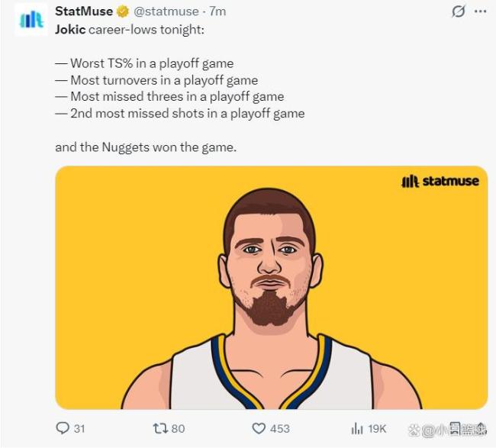Click the 7m timestamp
Image resolution: width=496 pixels, height=448 pixels.
tap(217, 11)
